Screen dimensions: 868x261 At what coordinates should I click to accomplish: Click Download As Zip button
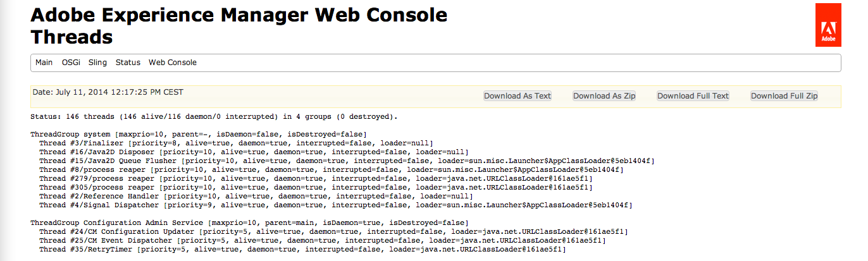tap(604, 96)
